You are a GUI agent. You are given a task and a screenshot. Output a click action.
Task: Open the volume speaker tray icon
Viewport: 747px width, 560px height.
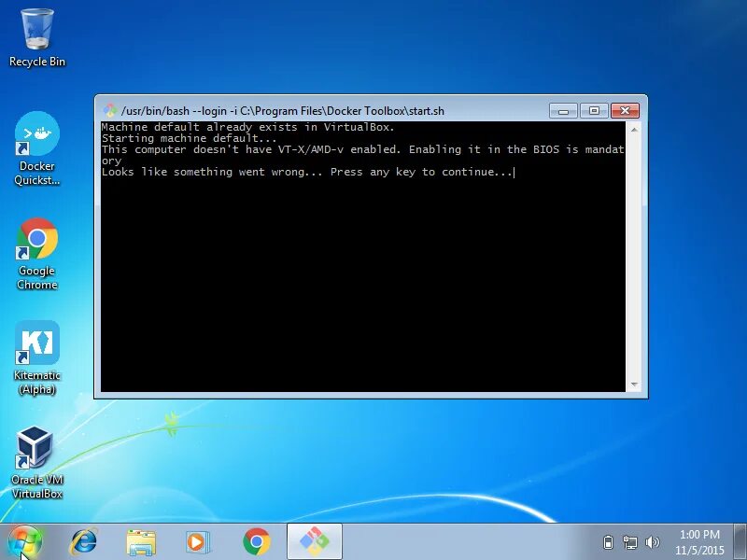(652, 542)
